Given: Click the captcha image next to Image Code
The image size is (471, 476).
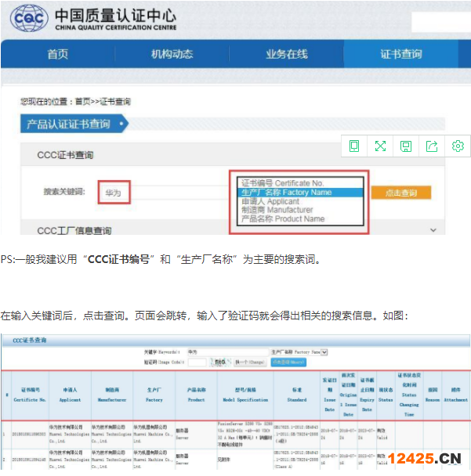Looking at the screenshot, I should (x=221, y=362).
